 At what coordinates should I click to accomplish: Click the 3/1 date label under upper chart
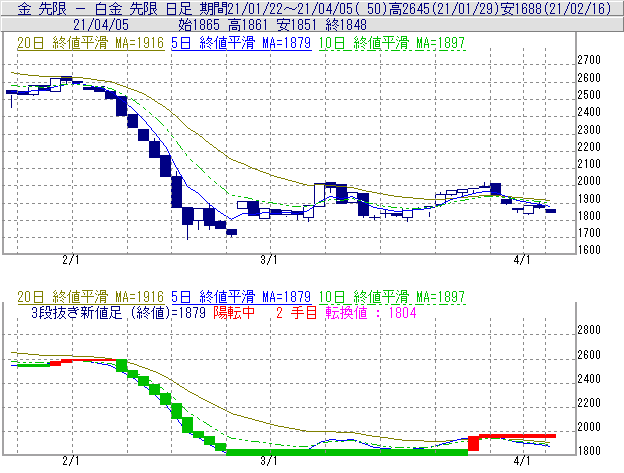click(269, 260)
